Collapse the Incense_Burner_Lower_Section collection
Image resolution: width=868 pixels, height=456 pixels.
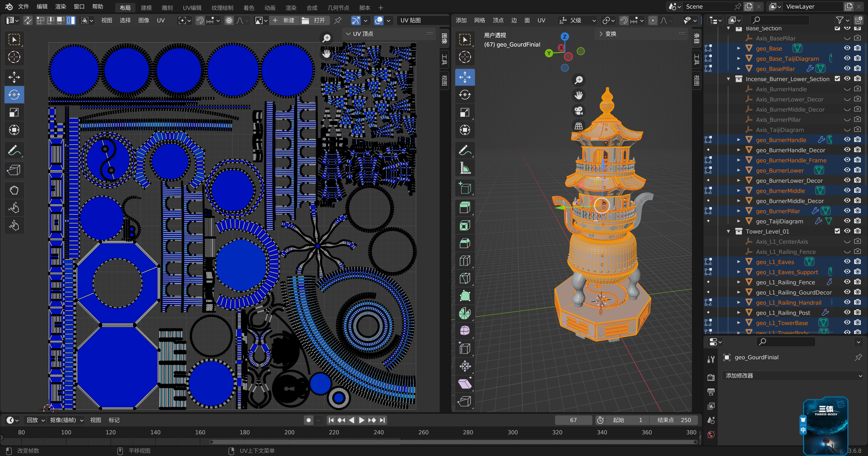click(x=728, y=79)
